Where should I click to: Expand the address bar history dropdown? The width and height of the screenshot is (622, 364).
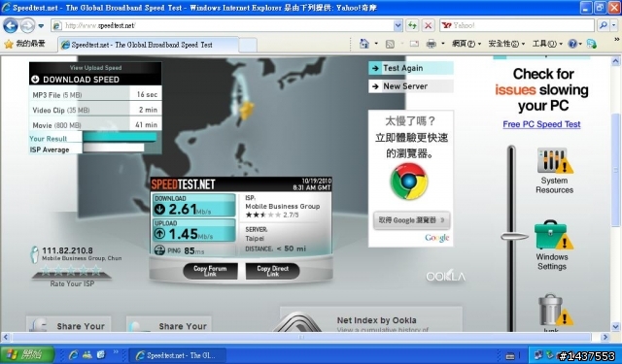tap(397, 26)
